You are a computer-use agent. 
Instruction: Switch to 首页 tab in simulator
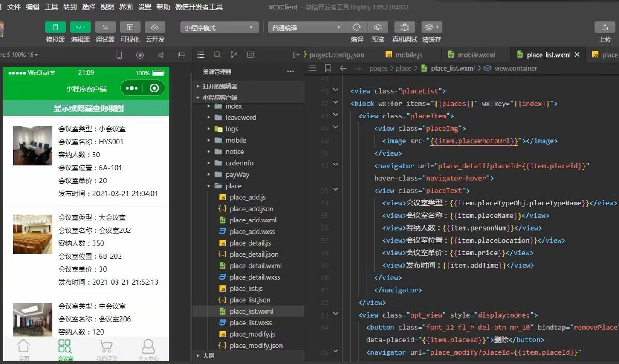click(24, 350)
